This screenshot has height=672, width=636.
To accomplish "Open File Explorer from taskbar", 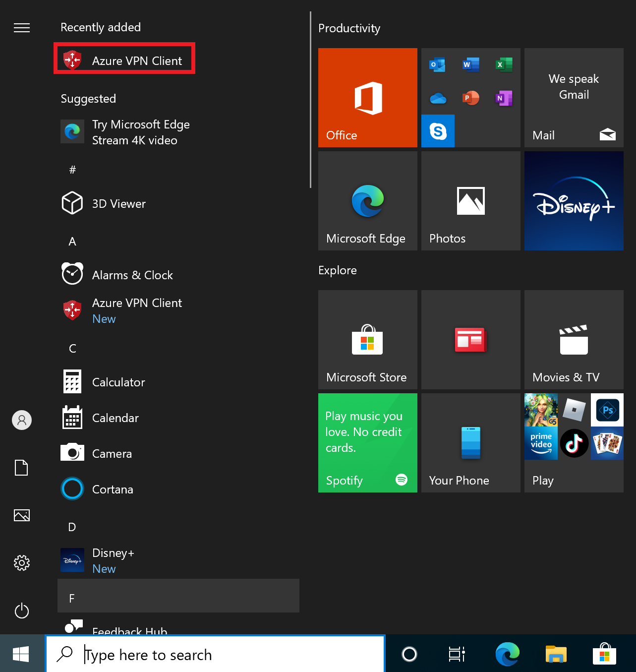I will [x=556, y=654].
